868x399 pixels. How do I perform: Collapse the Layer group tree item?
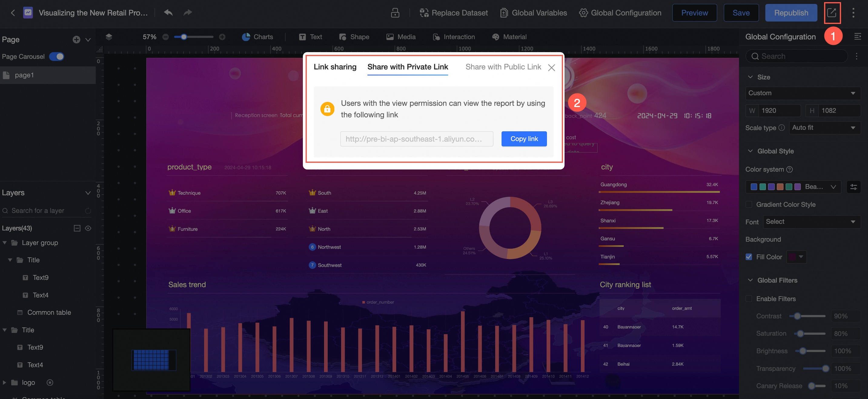pos(5,243)
